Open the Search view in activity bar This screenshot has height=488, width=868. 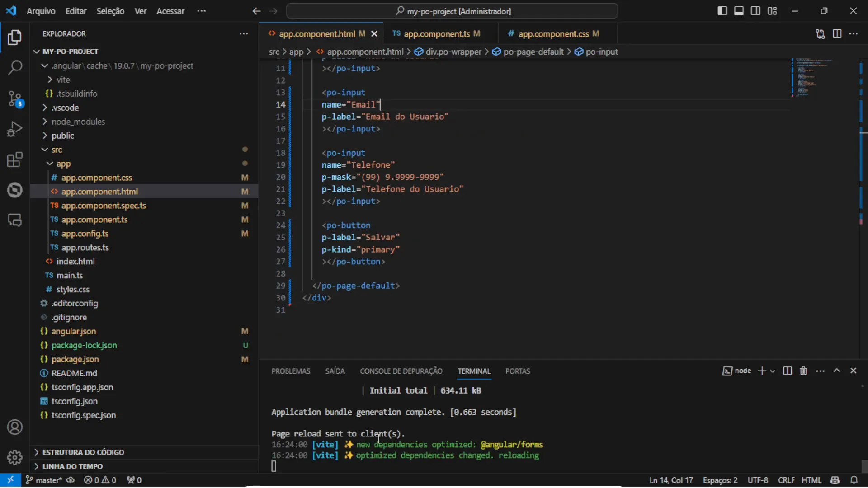point(14,68)
